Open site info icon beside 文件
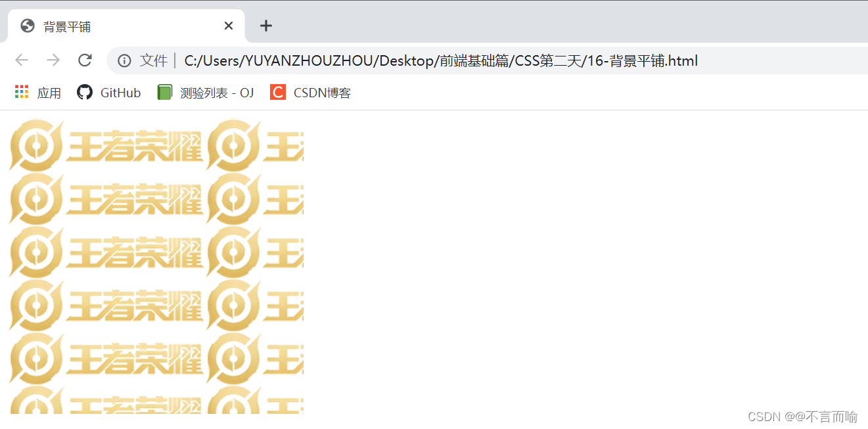This screenshot has width=868, height=429. (124, 61)
